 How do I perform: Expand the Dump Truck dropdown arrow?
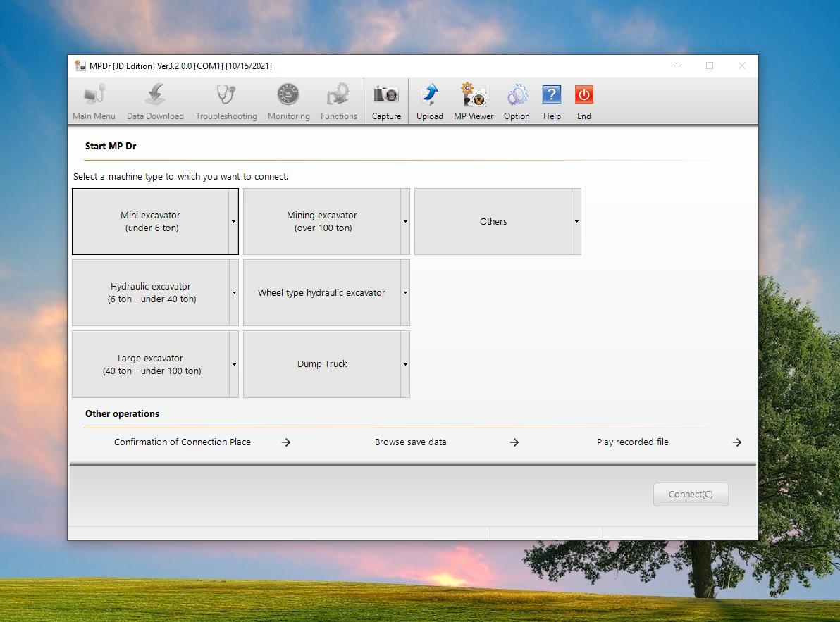(x=405, y=364)
